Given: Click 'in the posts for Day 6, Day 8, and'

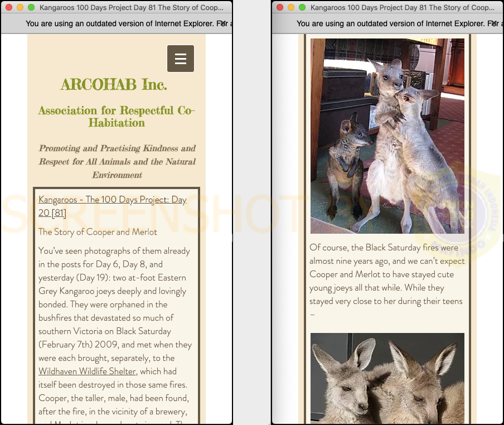Looking at the screenshot, I should click(100, 264).
